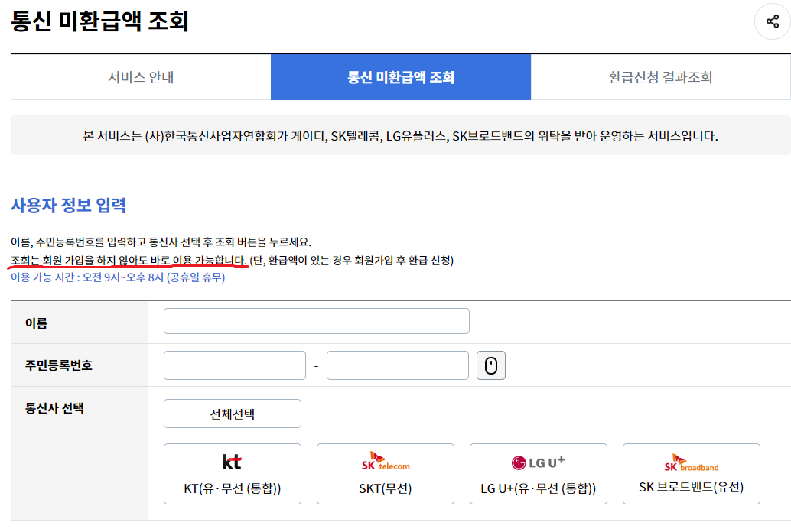The image size is (791, 532).
Task: Click the active 통신 미환급액 조회 tab
Action: coord(400,77)
